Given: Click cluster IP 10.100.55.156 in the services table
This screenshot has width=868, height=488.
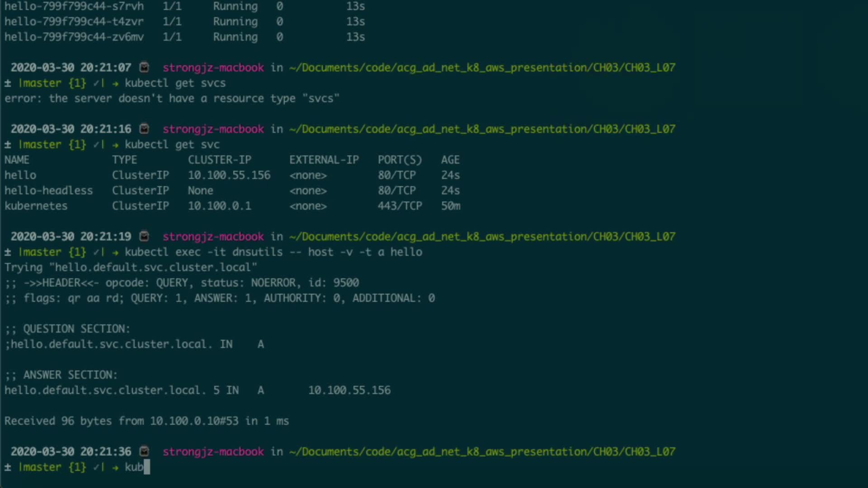Looking at the screenshot, I should (x=229, y=175).
